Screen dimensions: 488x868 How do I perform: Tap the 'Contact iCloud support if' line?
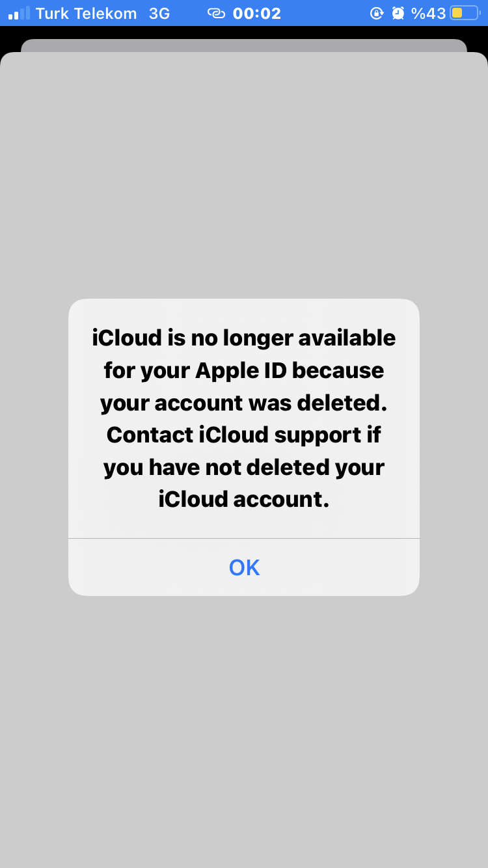coord(244,435)
